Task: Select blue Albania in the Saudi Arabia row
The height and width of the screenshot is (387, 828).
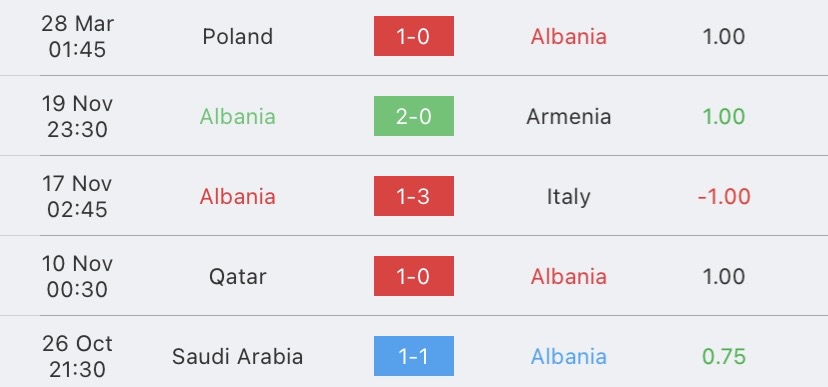Action: [x=569, y=357]
